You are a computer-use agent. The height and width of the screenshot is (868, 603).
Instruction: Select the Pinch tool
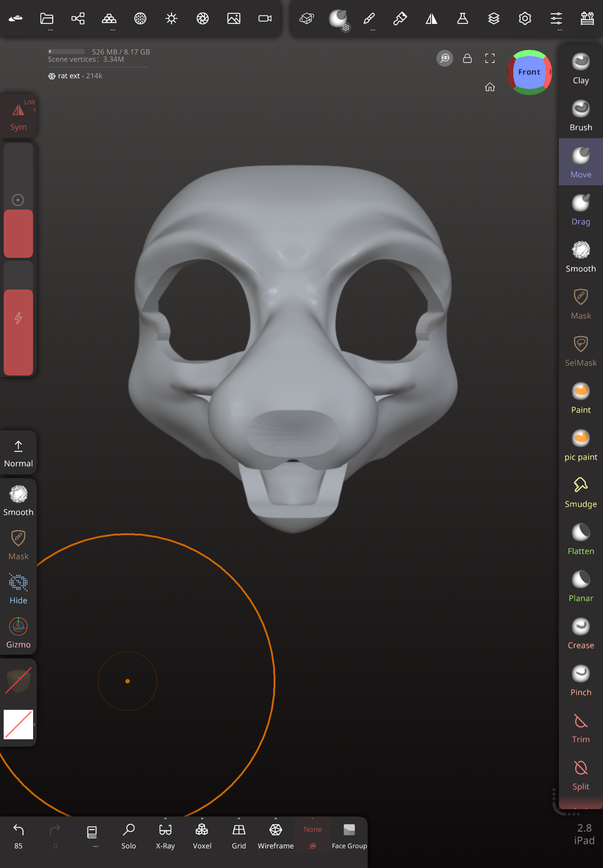[x=580, y=680]
